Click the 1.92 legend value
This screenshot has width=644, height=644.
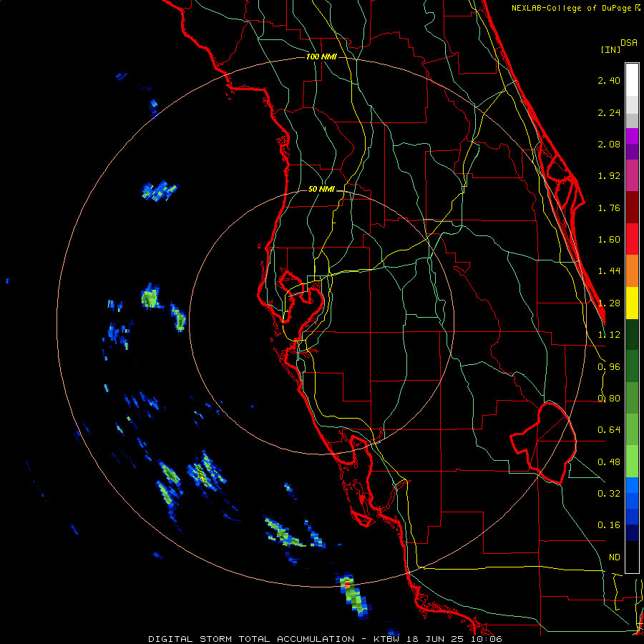coord(609,176)
